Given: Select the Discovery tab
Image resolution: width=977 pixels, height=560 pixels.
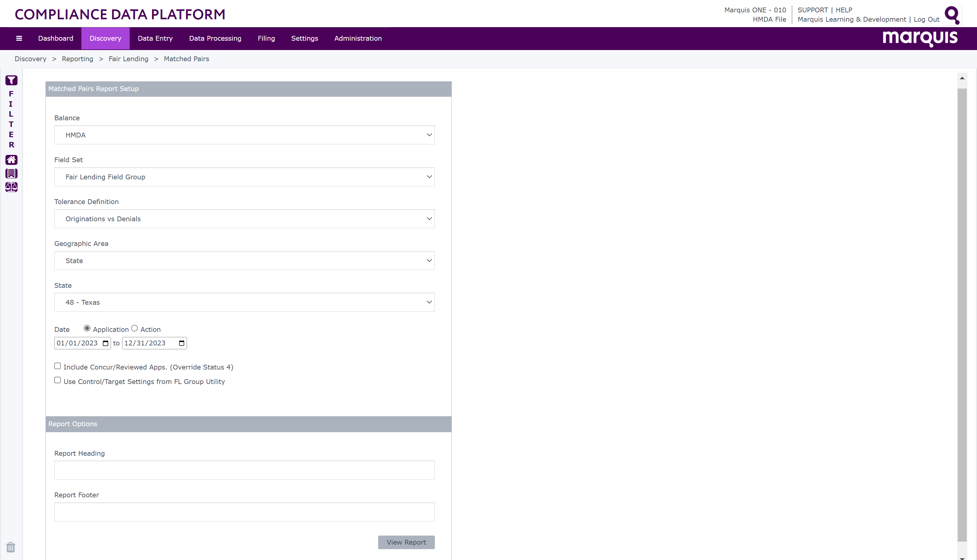Looking at the screenshot, I should click(106, 39).
